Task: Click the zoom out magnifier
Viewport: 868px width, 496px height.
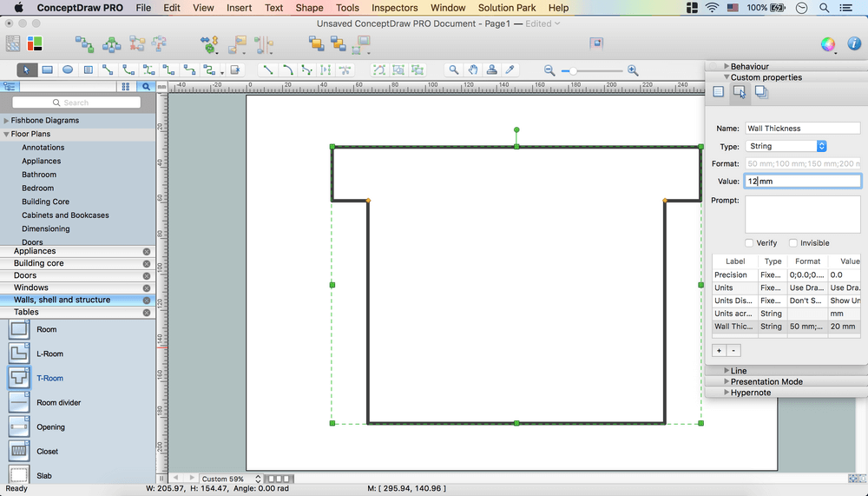Action: coord(549,70)
